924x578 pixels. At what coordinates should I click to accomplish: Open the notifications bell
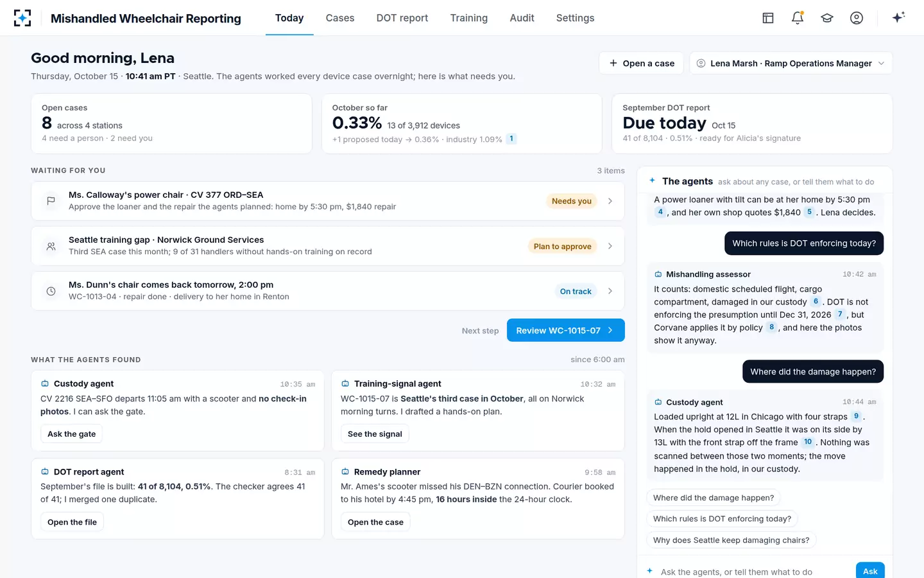(x=798, y=18)
